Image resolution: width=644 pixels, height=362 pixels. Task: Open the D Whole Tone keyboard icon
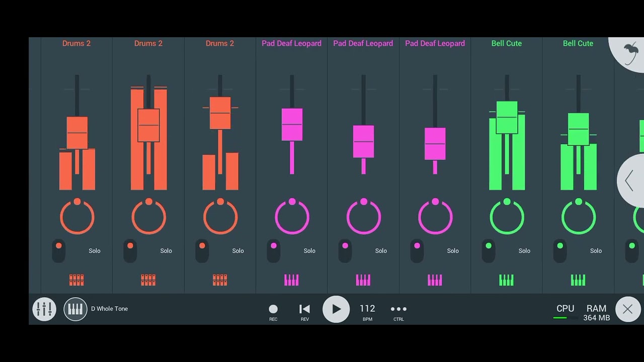coord(75,309)
